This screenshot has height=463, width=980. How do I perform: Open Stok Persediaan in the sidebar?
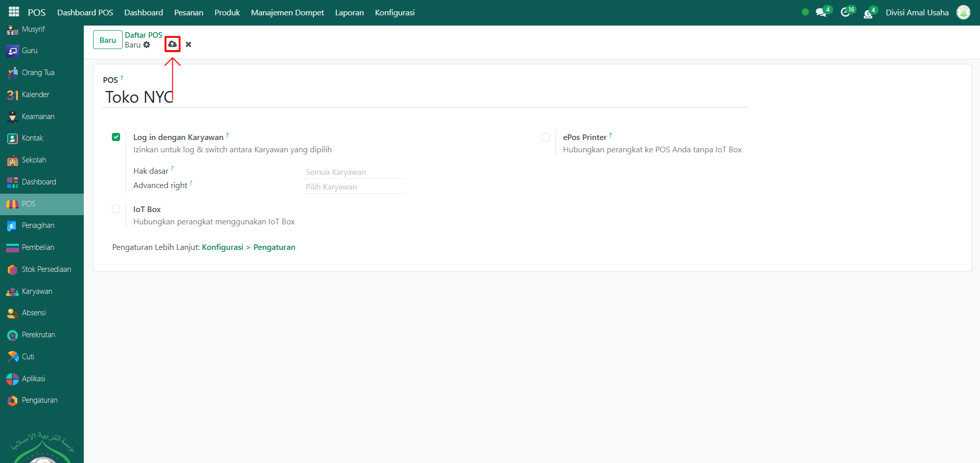point(46,269)
